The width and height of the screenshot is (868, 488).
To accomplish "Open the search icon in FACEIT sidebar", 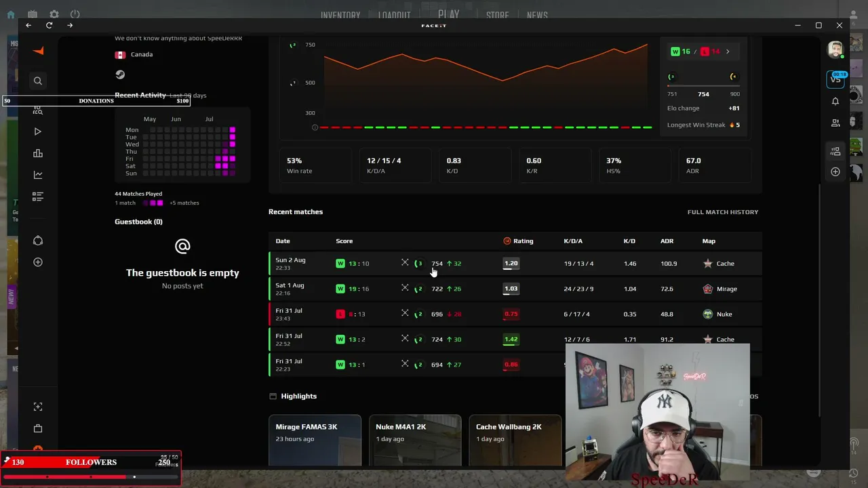I will pyautogui.click(x=38, y=81).
